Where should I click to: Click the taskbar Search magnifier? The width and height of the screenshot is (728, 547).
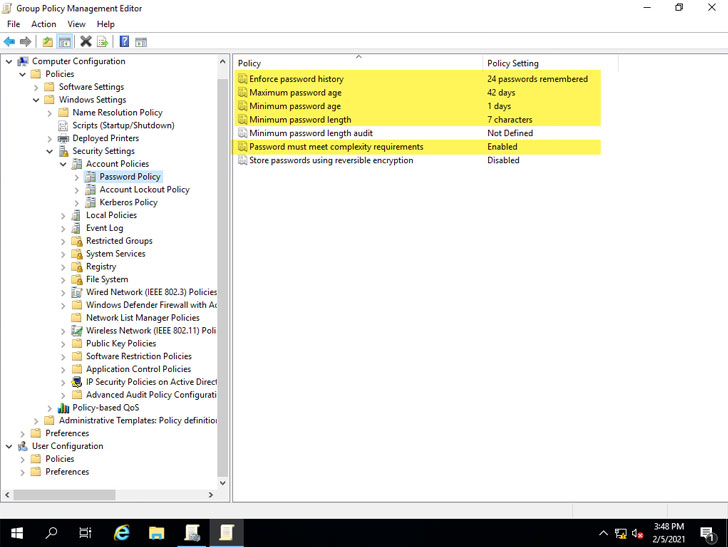pos(51,533)
